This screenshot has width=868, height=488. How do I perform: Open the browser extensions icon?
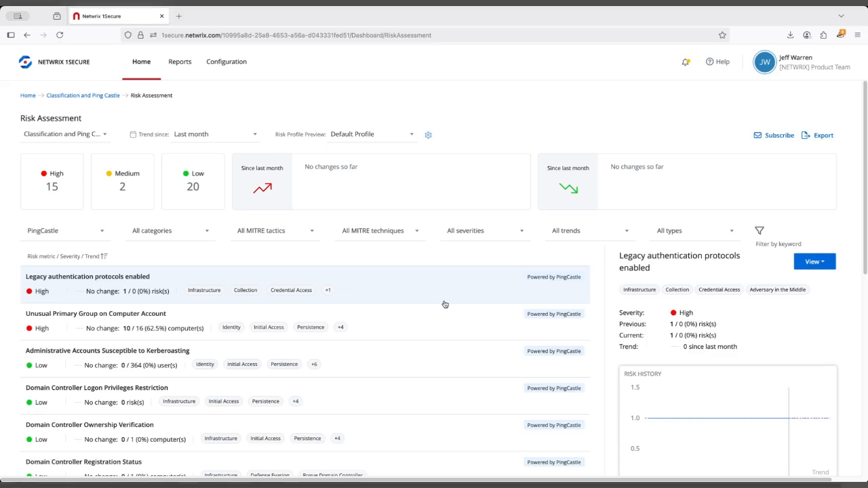click(823, 35)
